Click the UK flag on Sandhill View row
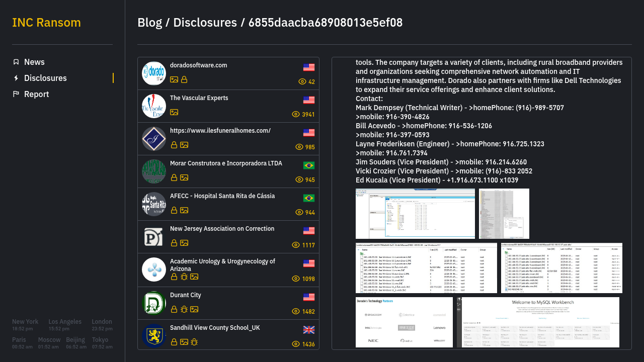 (309, 330)
